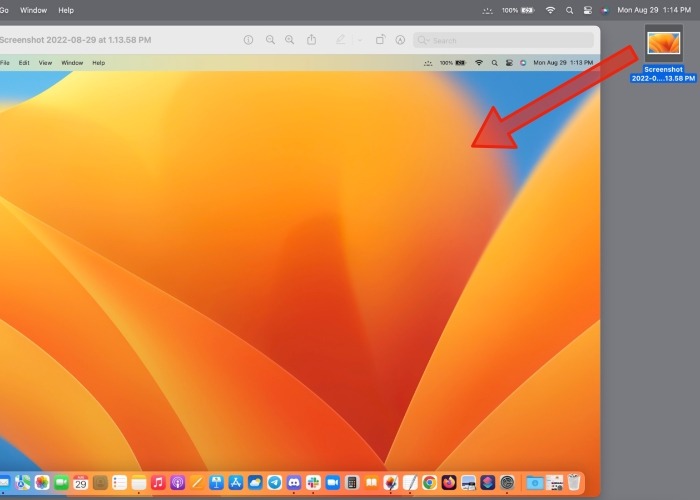The width and height of the screenshot is (700, 500).
Task: Launch Discord from the dock
Action: 294,483
